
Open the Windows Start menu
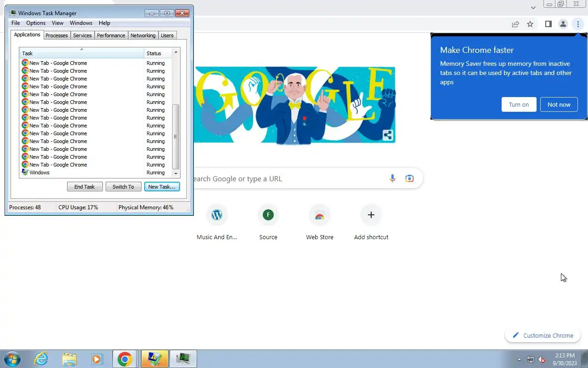pos(12,359)
